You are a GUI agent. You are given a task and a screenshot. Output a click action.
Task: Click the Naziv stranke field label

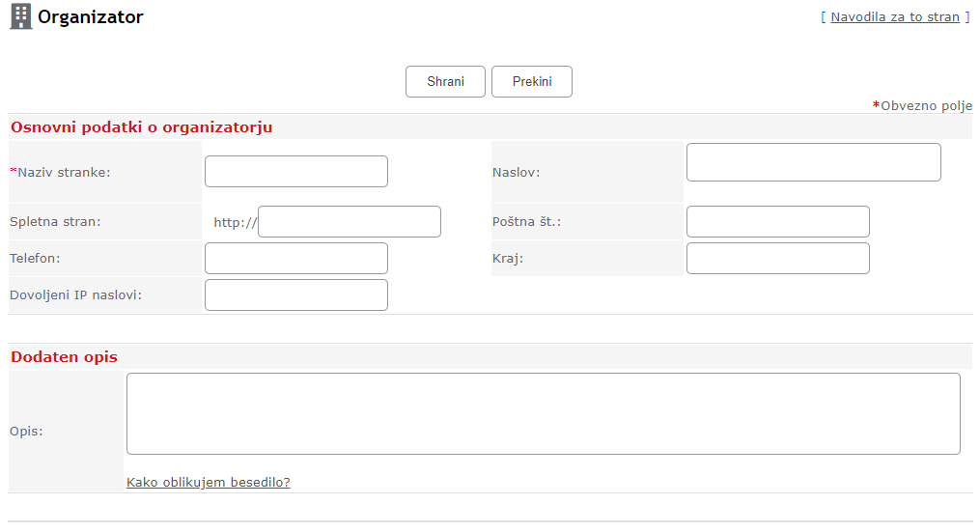[x=62, y=172]
